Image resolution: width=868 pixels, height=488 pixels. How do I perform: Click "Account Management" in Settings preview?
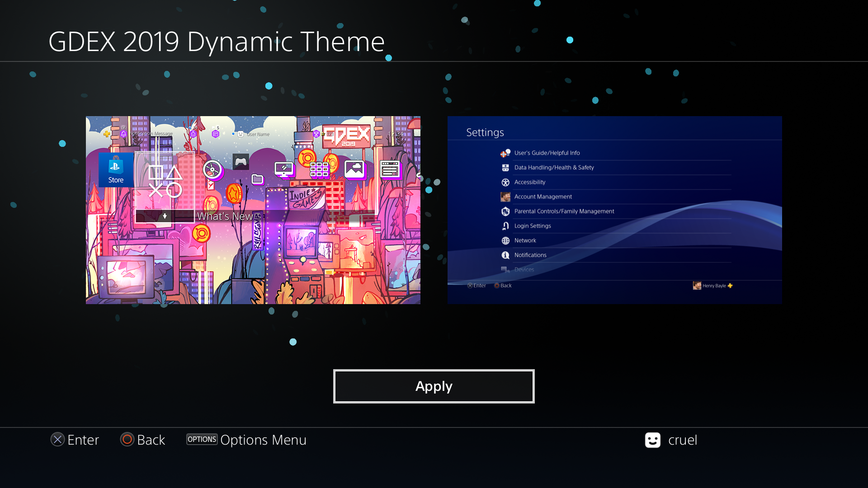[543, 197]
